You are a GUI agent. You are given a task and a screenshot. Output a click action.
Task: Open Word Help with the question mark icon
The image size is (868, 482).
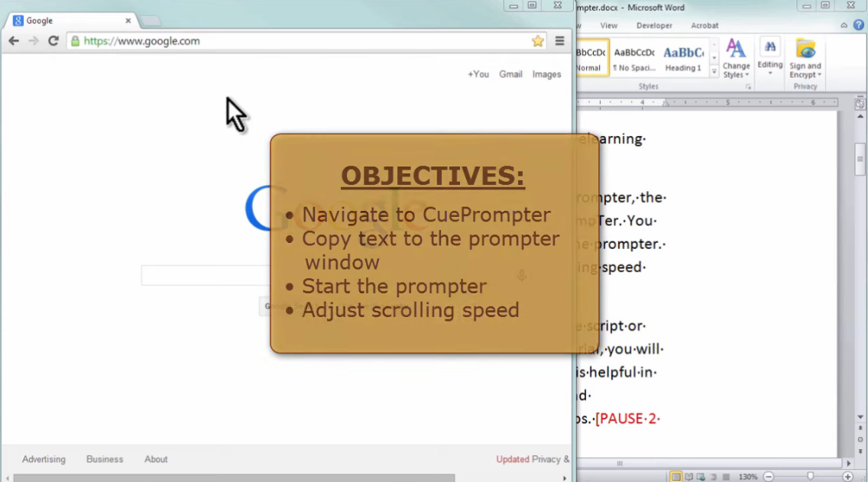[x=860, y=24]
